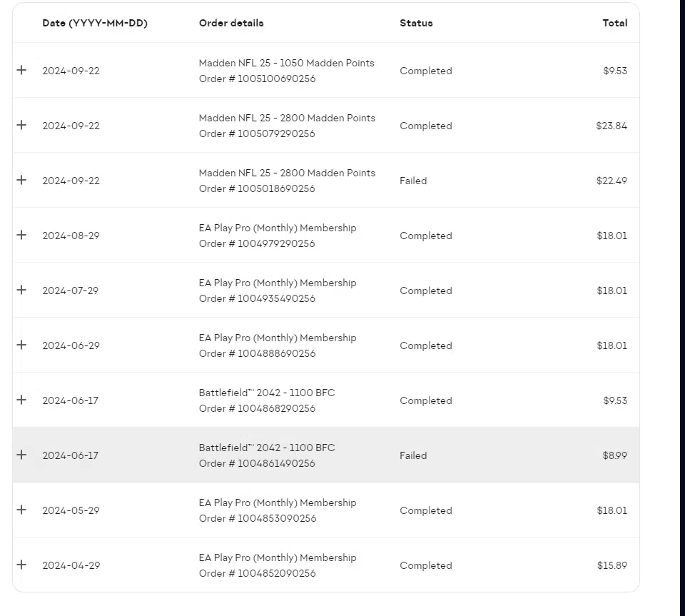Viewport: 685px width, 616px height.
Task: Expand the 2024-04-29 order for $15.89
Action: [x=21, y=565]
